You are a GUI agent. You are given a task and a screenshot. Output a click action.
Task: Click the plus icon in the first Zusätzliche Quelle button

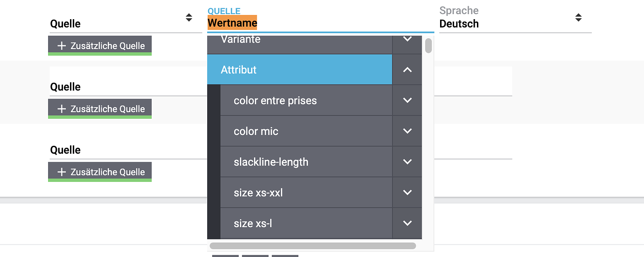tap(62, 46)
